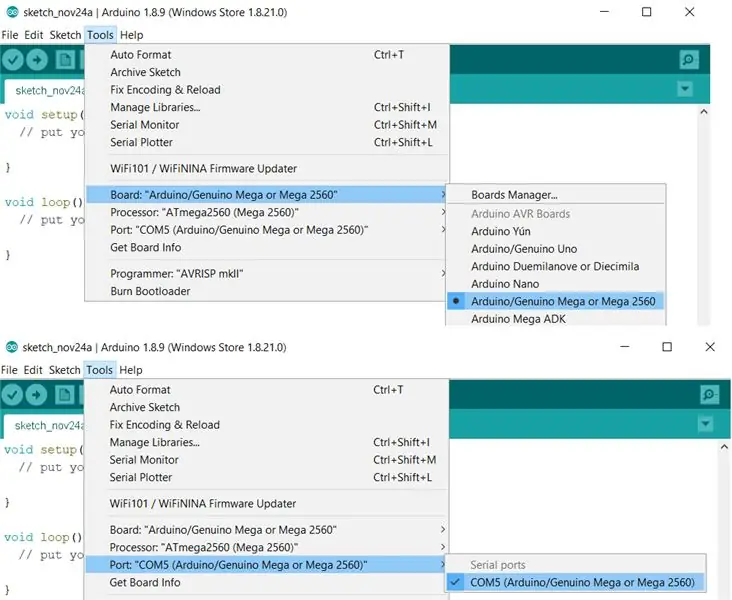Open Edit menu in bottom window

pos(33,370)
